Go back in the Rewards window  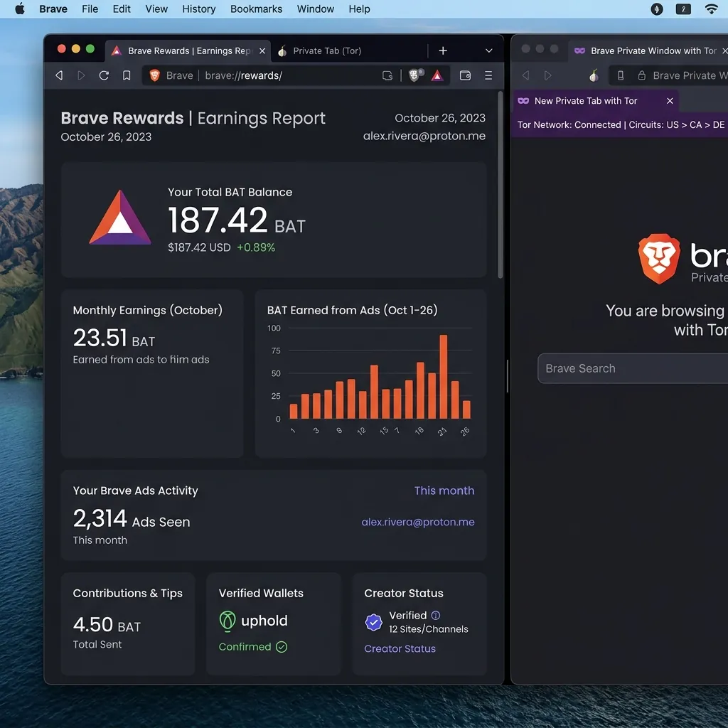pyautogui.click(x=59, y=75)
